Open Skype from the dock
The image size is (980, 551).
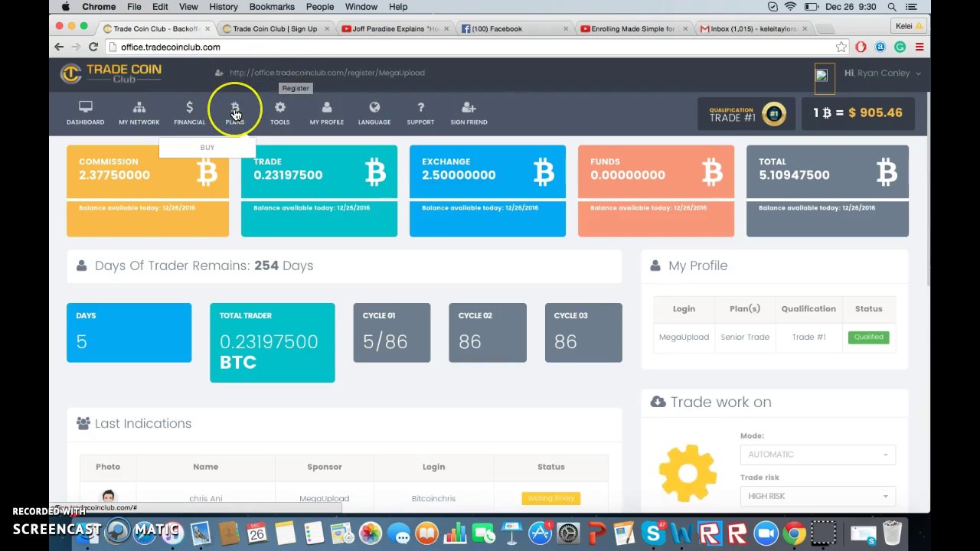pos(653,533)
